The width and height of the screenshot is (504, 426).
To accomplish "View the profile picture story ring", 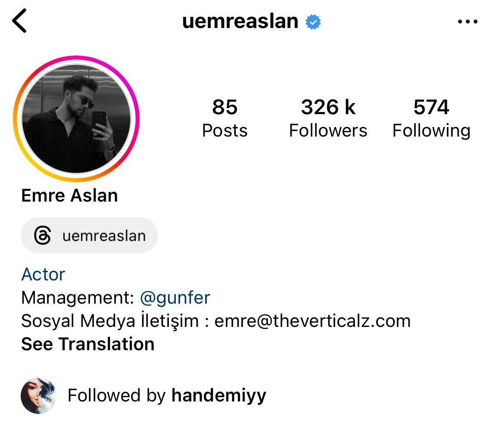I will pos(76,118).
